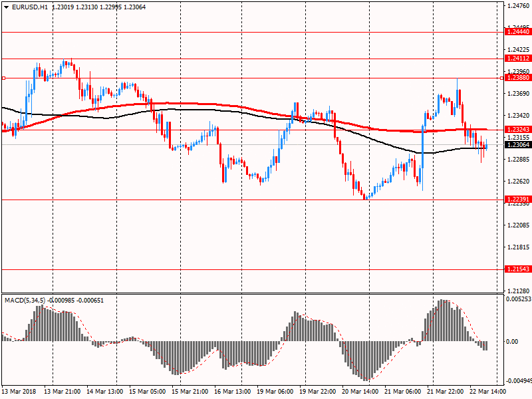Click the 20 Mar 14:00 time label
The height and width of the screenshot is (399, 532).
(360, 392)
